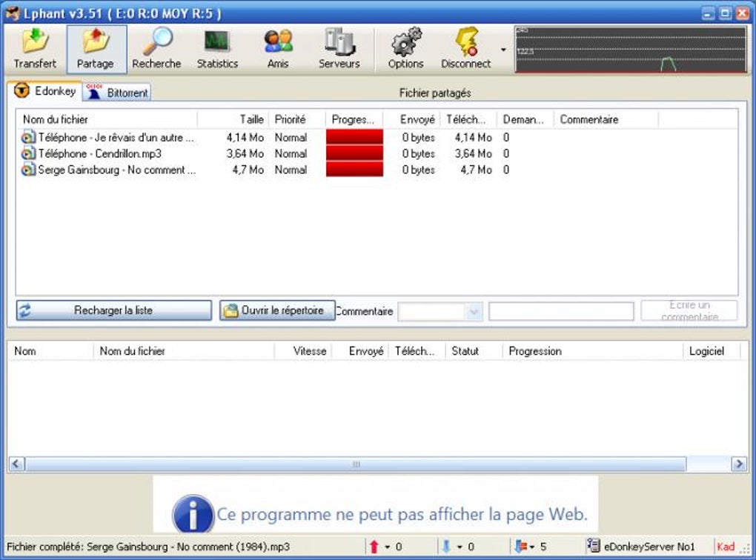The height and width of the screenshot is (560, 756).
Task: Click the bandwidth graph display
Action: tap(631, 50)
